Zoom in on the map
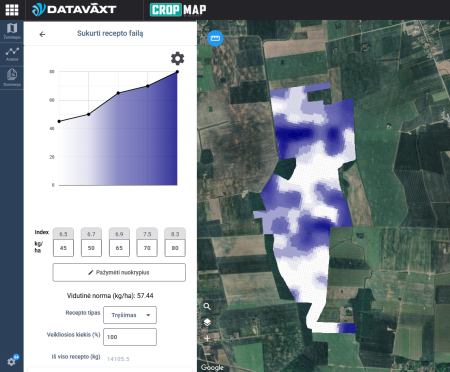Viewport: 450px width, 372px height. coord(207,338)
